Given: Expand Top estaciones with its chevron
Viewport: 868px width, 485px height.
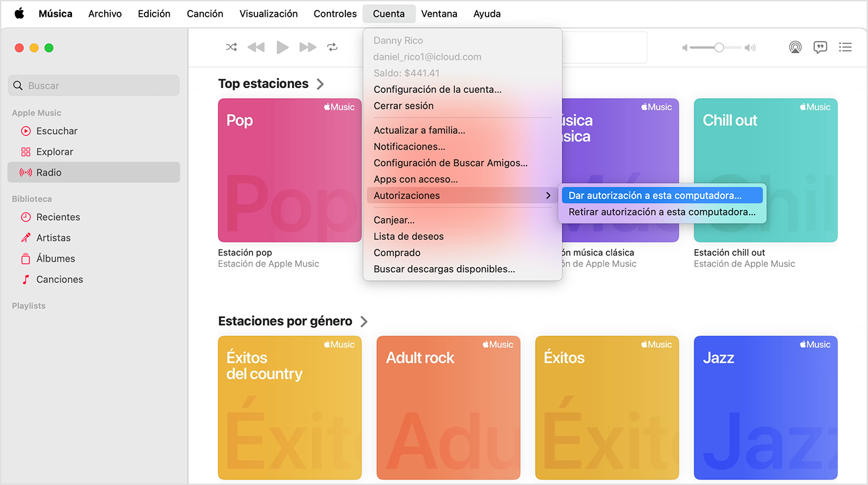Looking at the screenshot, I should pyautogui.click(x=320, y=84).
